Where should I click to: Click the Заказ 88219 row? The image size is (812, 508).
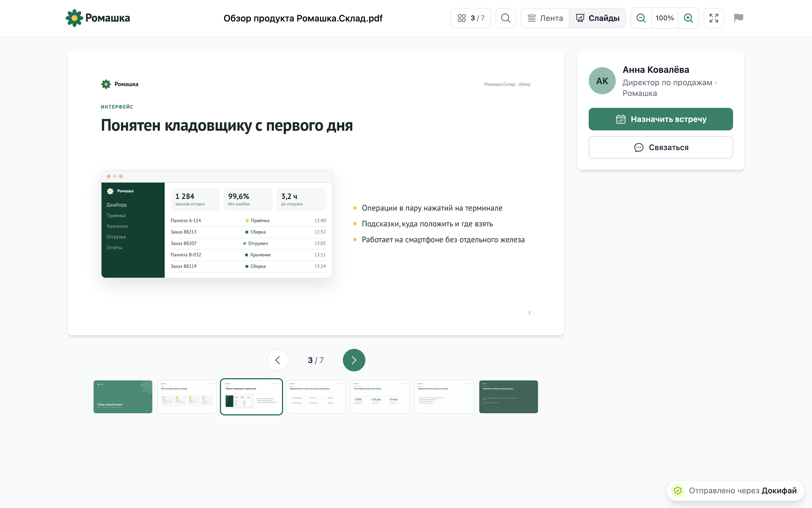coord(248,266)
